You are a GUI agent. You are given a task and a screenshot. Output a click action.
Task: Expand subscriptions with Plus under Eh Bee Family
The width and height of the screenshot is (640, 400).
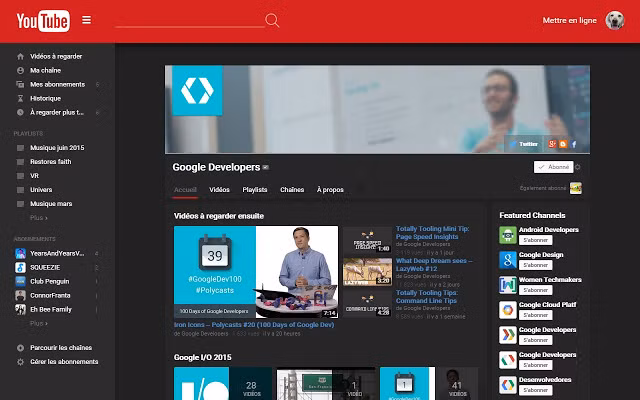tap(39, 323)
